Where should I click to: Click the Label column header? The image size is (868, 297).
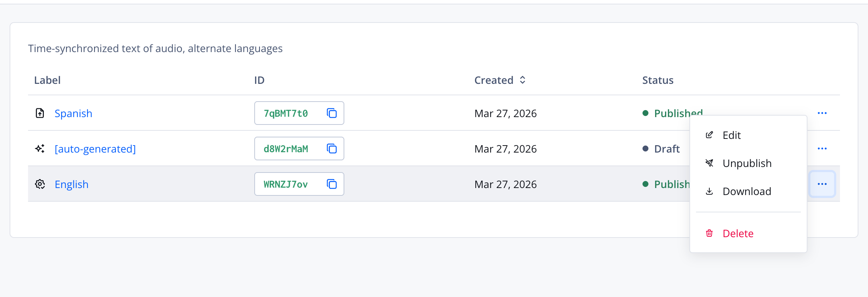tap(47, 80)
